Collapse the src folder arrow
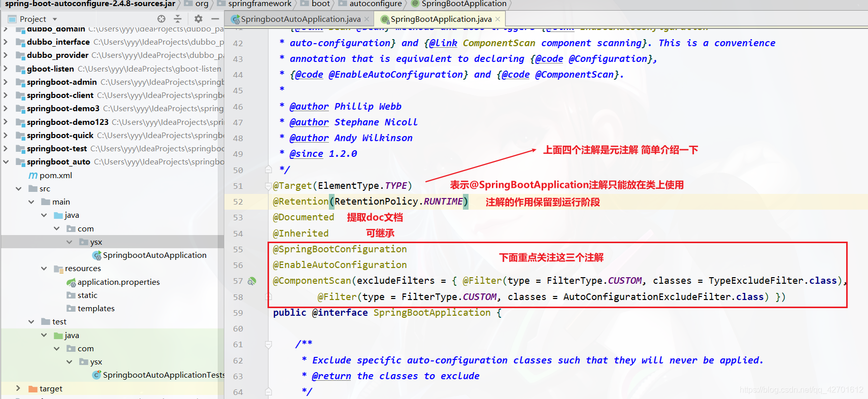This screenshot has width=868, height=399. [x=19, y=188]
